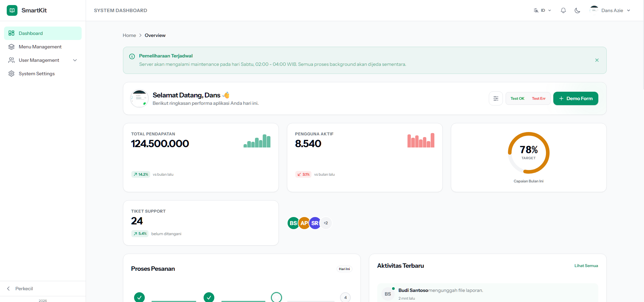Click the Total Pendapatan green bar chart
The width and height of the screenshot is (644, 302).
click(x=257, y=141)
